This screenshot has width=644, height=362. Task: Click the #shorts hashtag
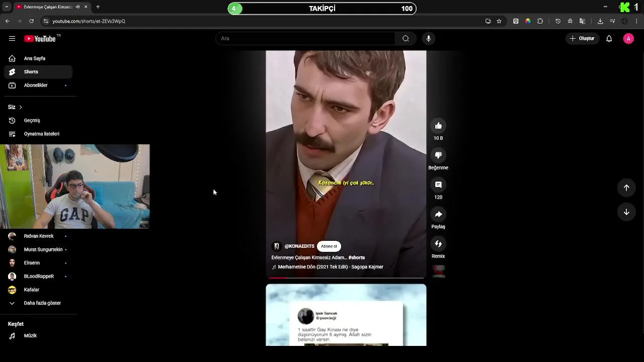click(x=357, y=257)
